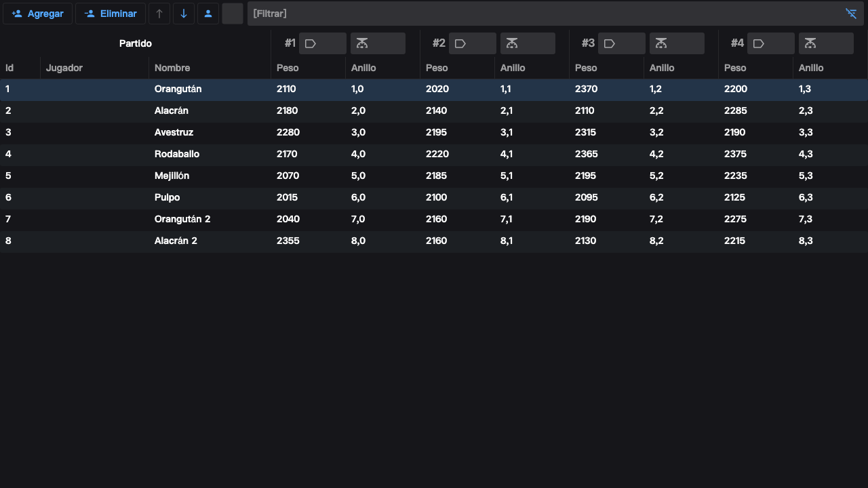Select the Orangután 2 row
The image size is (868, 488).
tap(182, 219)
